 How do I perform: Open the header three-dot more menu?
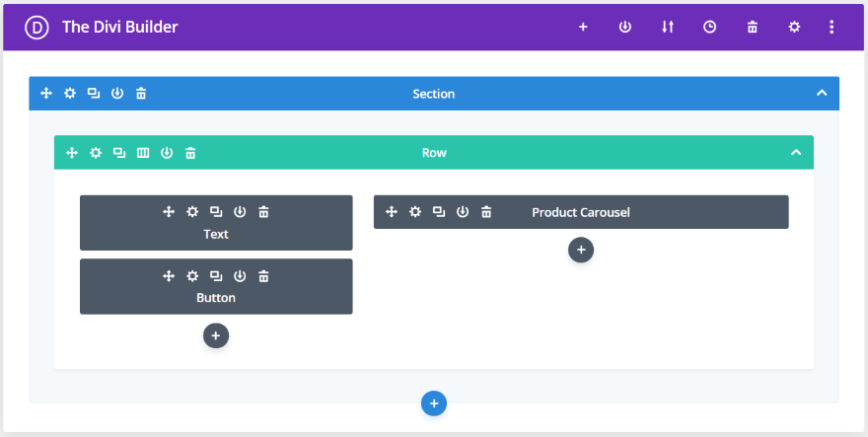(x=832, y=28)
